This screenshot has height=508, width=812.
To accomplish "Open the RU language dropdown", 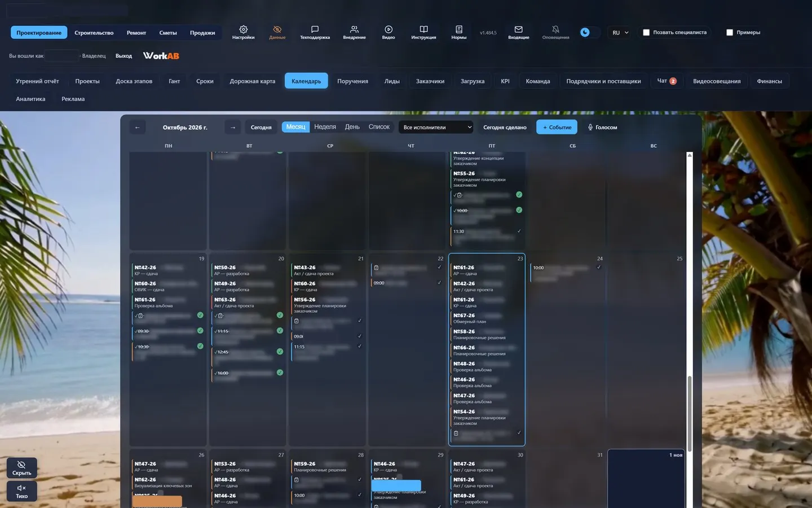I will coord(620,33).
